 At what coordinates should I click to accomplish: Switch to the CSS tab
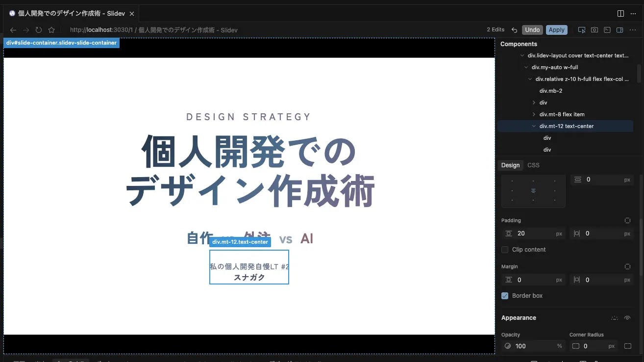(533, 165)
